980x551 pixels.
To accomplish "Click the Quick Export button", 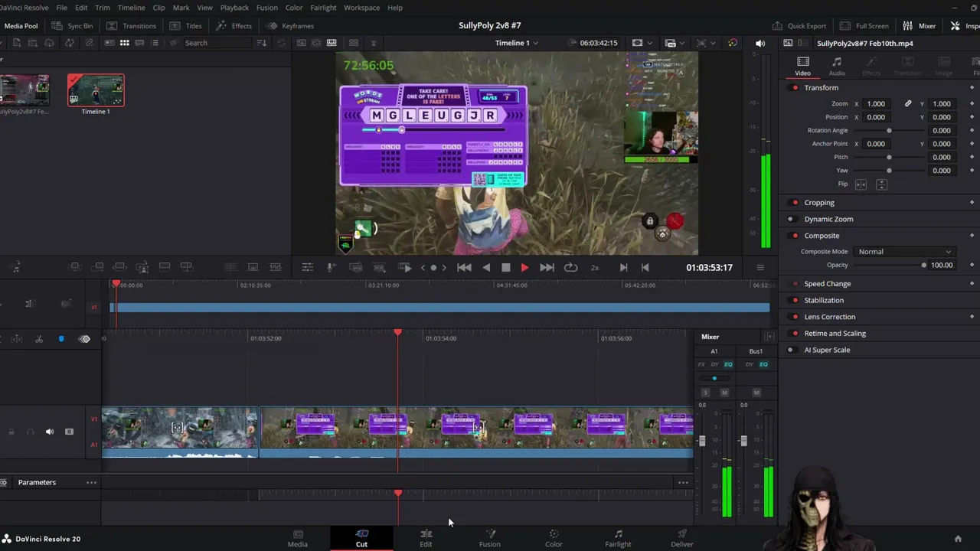I will click(x=799, y=26).
